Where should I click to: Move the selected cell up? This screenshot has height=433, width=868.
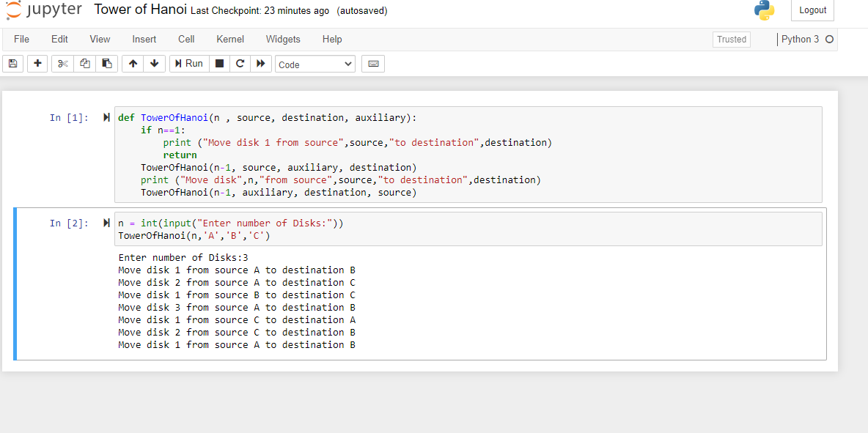coord(133,64)
